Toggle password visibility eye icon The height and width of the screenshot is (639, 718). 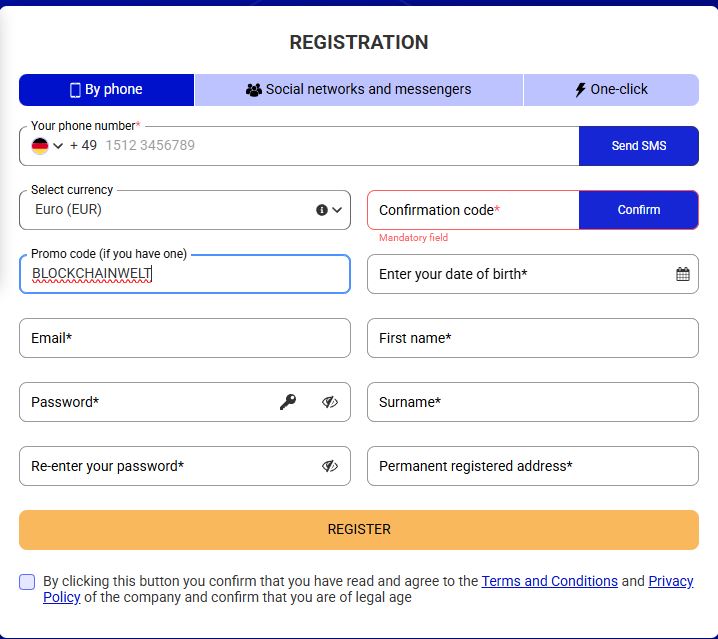pyautogui.click(x=330, y=402)
